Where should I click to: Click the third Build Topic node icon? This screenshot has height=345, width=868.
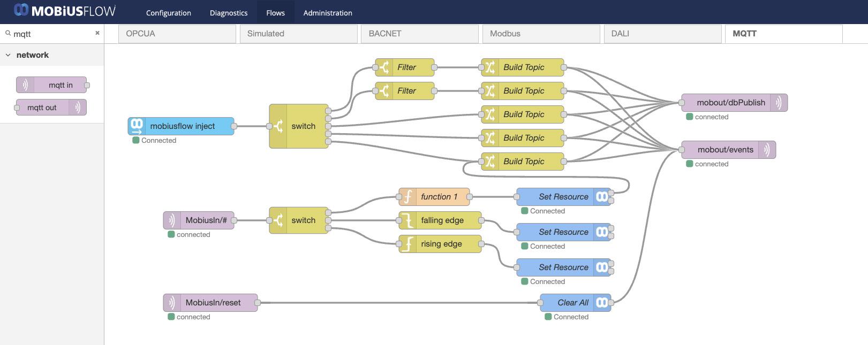(x=490, y=114)
